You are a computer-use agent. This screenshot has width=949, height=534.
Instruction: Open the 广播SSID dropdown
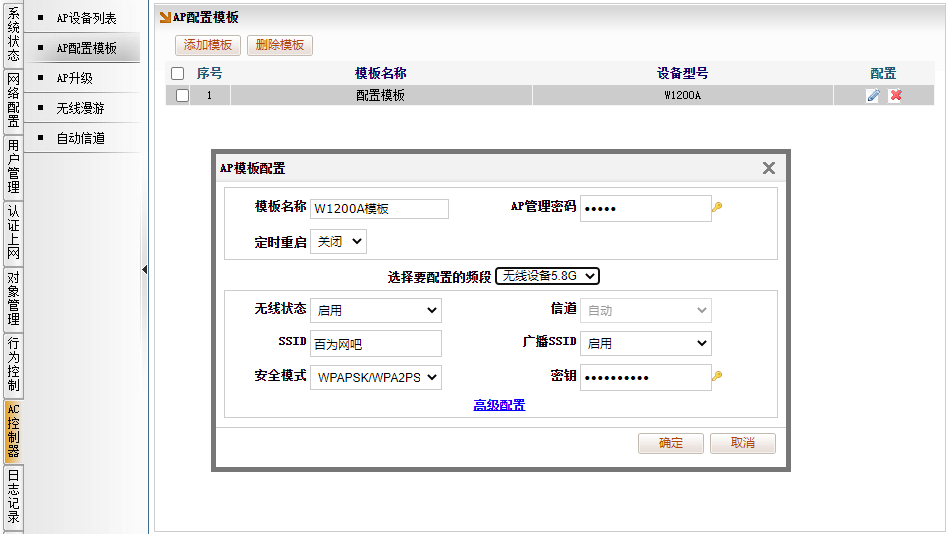coord(646,343)
